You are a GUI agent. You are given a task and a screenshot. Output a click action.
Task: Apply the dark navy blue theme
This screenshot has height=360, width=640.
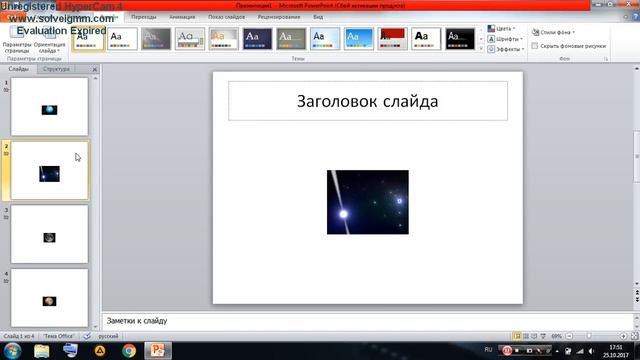257,39
